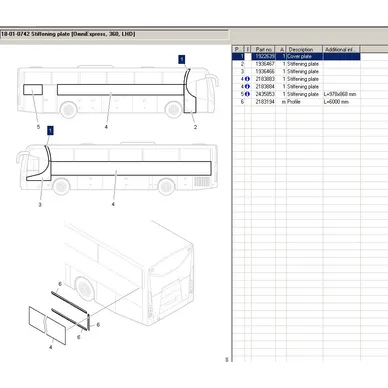Open info icon on position 5 row
This screenshot has height=388, width=388.
pos(247,94)
